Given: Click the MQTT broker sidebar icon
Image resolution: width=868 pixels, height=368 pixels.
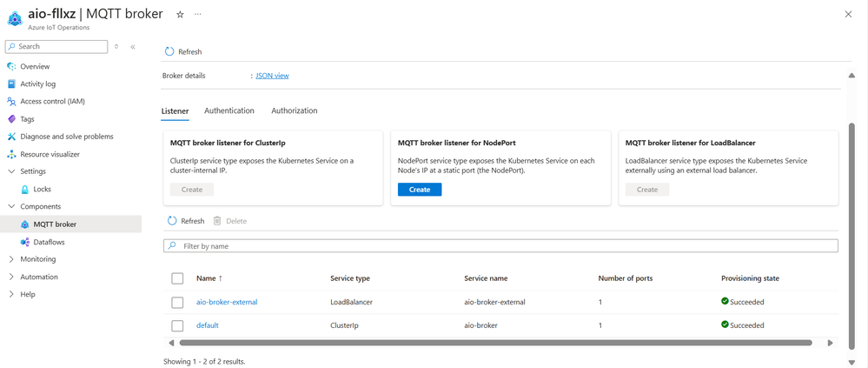Looking at the screenshot, I should [x=24, y=224].
